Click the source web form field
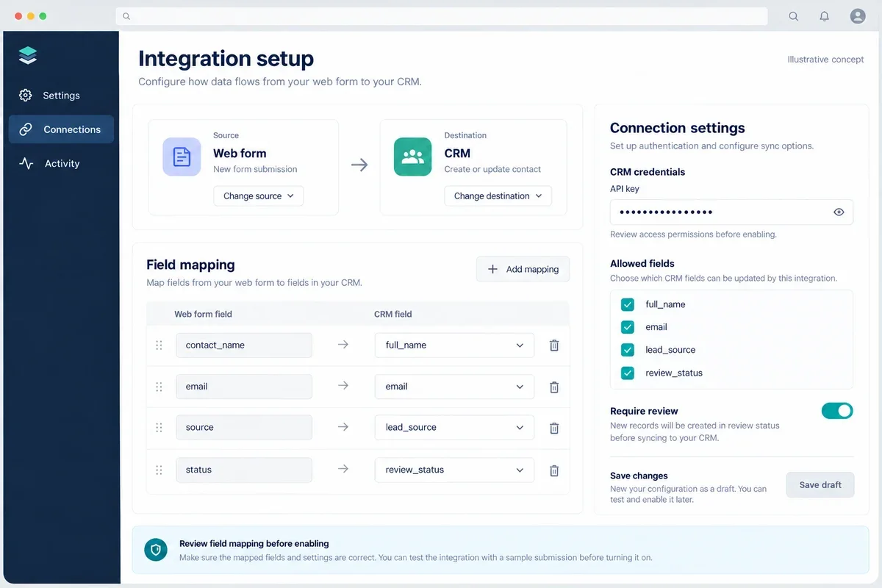Screen dimensions: 882x588 [244, 428]
